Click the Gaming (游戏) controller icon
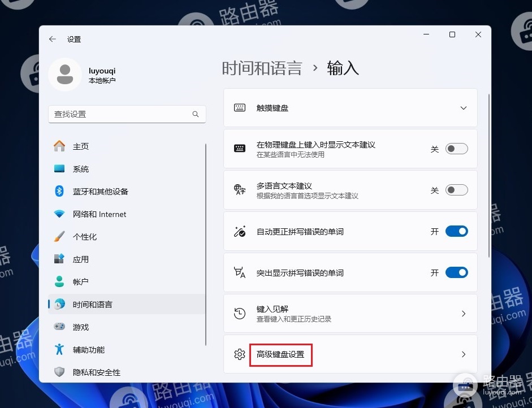Screen dimensions: 532x408 [59, 327]
